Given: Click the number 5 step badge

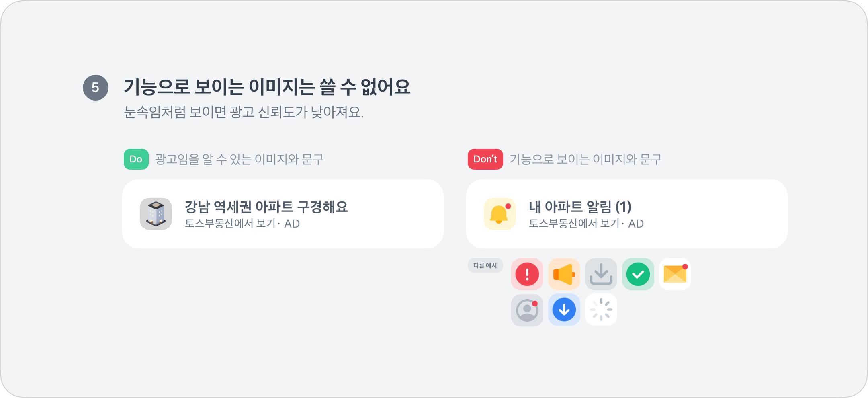Looking at the screenshot, I should coord(95,88).
